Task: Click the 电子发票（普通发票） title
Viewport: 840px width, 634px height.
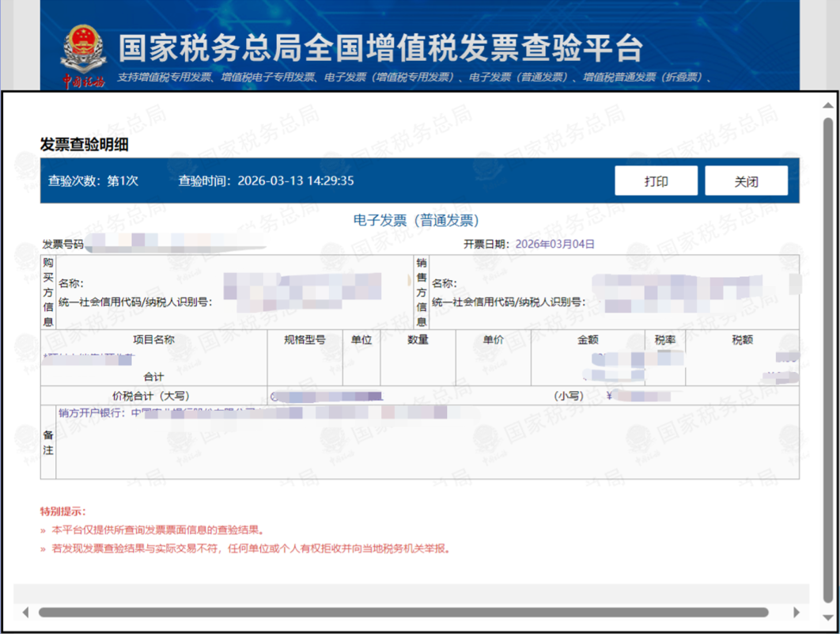Action: pos(416,220)
